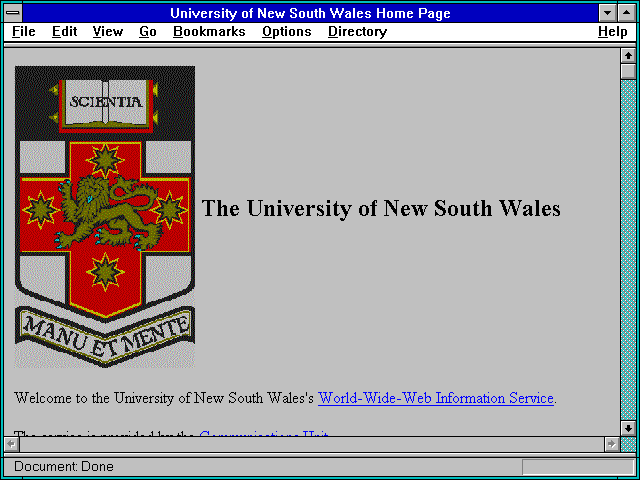Click the status bar progress indicator box
Image resolution: width=640 pixels, height=480 pixels.
tap(578, 467)
